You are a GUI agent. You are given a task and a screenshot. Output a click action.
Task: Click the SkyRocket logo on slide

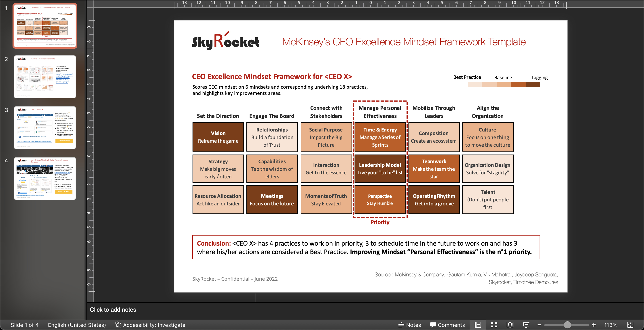coord(226,41)
